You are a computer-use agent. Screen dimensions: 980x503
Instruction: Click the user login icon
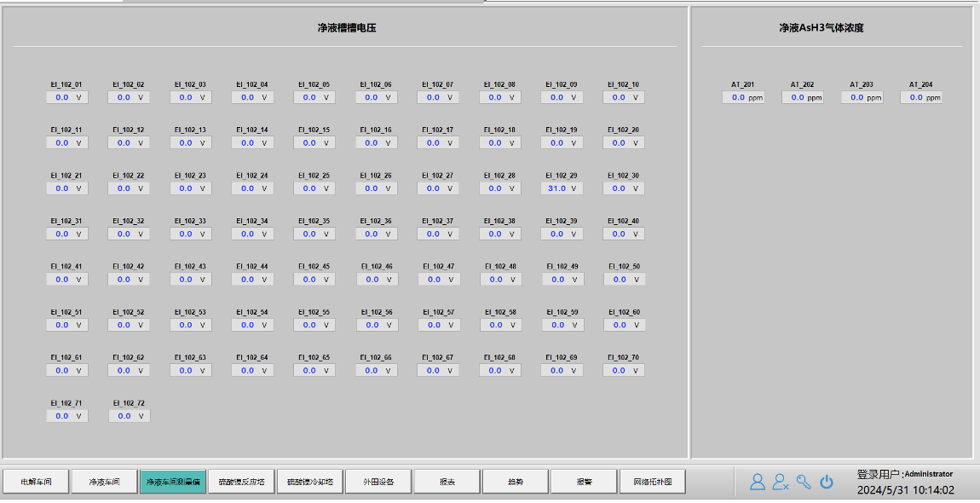757,482
